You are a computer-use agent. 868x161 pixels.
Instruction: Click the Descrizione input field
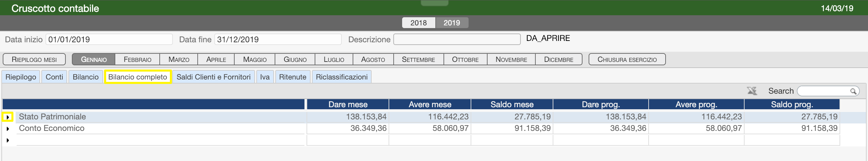point(457,39)
